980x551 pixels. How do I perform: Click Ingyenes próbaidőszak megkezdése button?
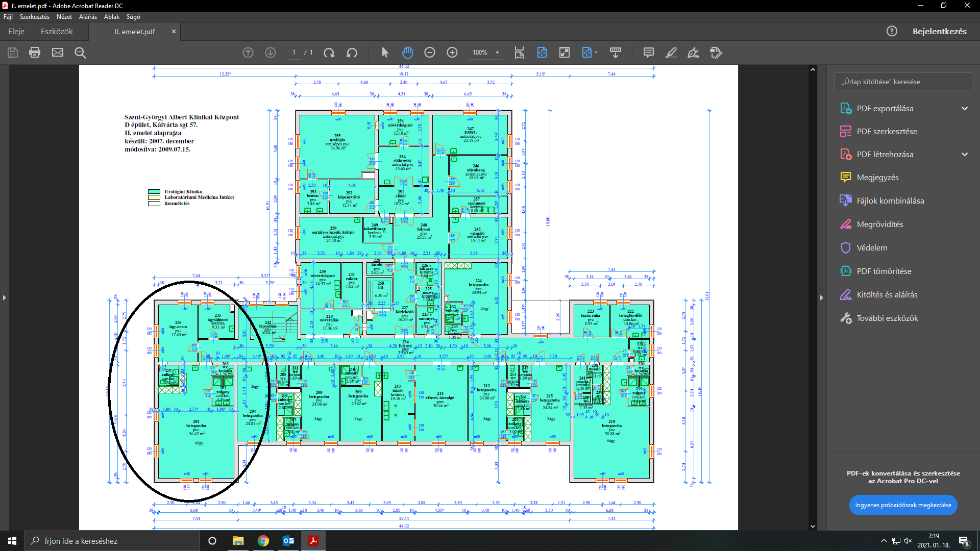(903, 505)
